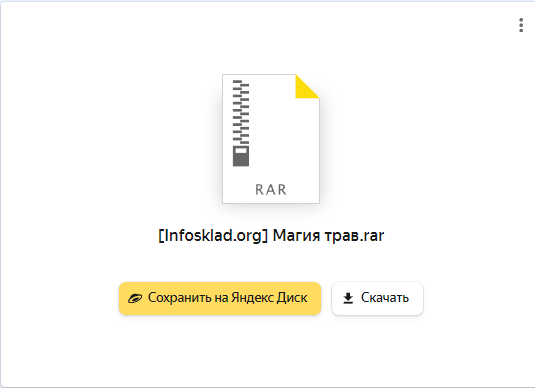Click the Yandex Disk saucer icon
Screen dimensions: 535x388
pyautogui.click(x=135, y=298)
